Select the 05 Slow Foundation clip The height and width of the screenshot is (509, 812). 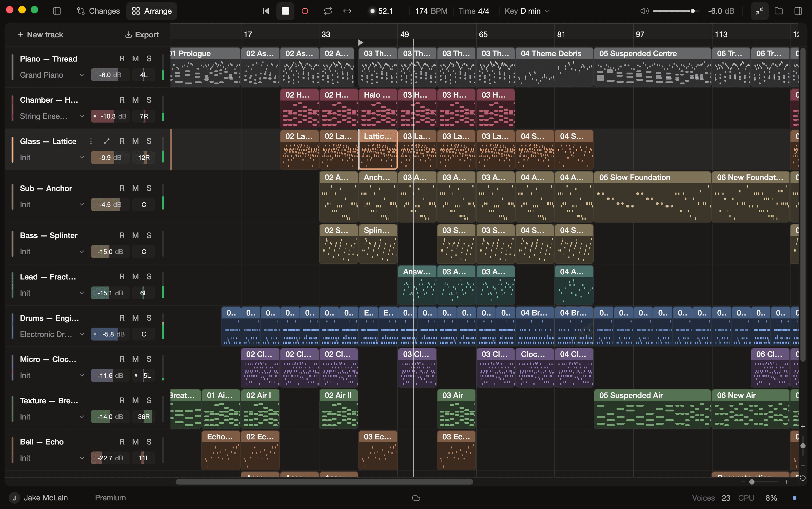[x=652, y=197]
